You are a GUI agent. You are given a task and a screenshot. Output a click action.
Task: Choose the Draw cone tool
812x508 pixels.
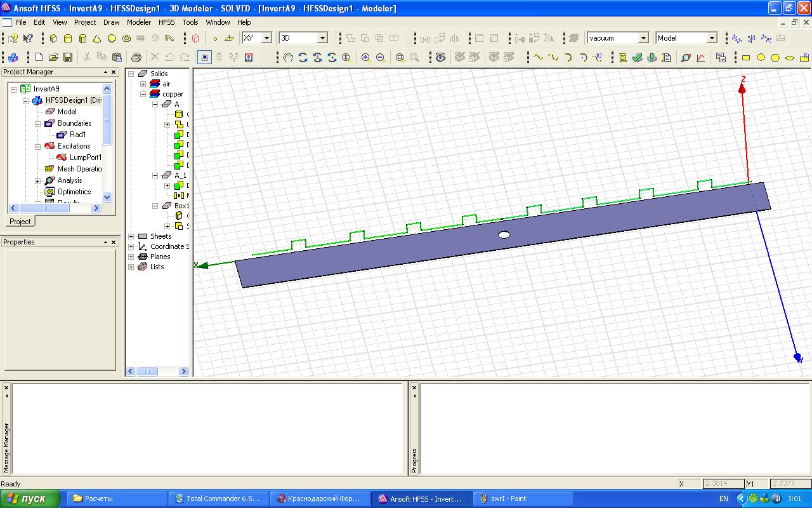(97, 38)
